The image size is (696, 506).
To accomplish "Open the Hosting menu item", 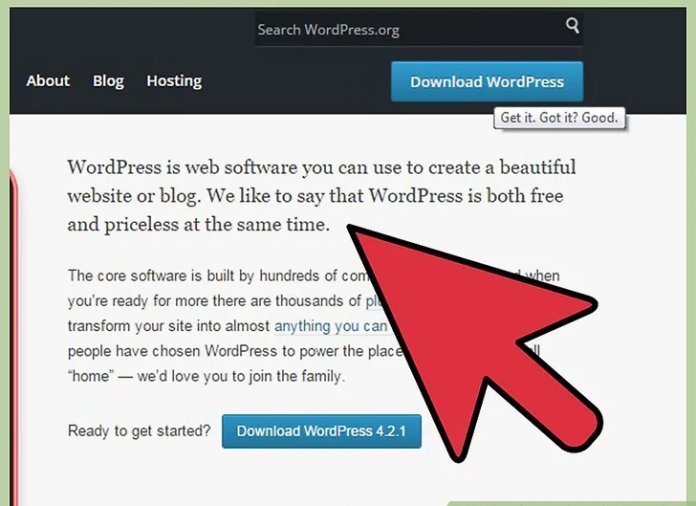I will point(174,81).
